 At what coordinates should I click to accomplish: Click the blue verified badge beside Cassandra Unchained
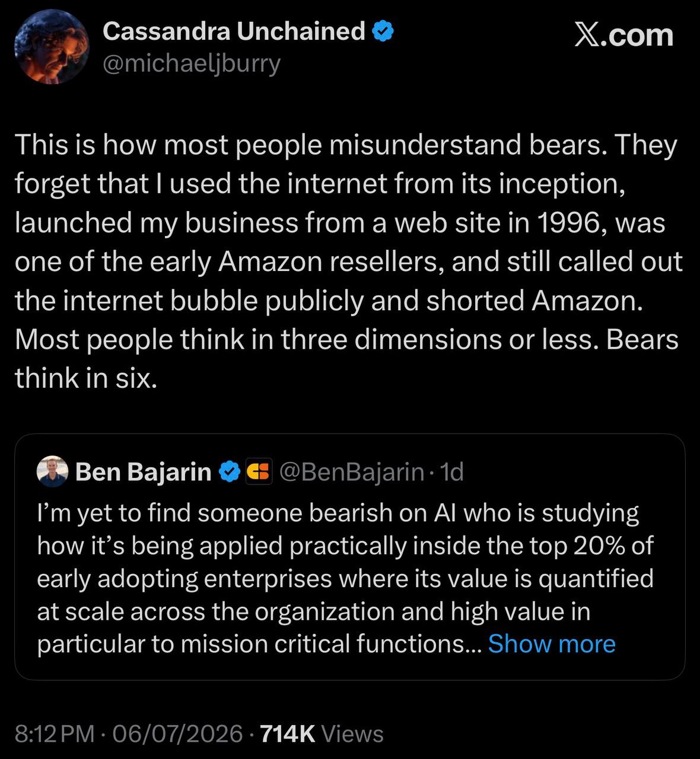(383, 31)
